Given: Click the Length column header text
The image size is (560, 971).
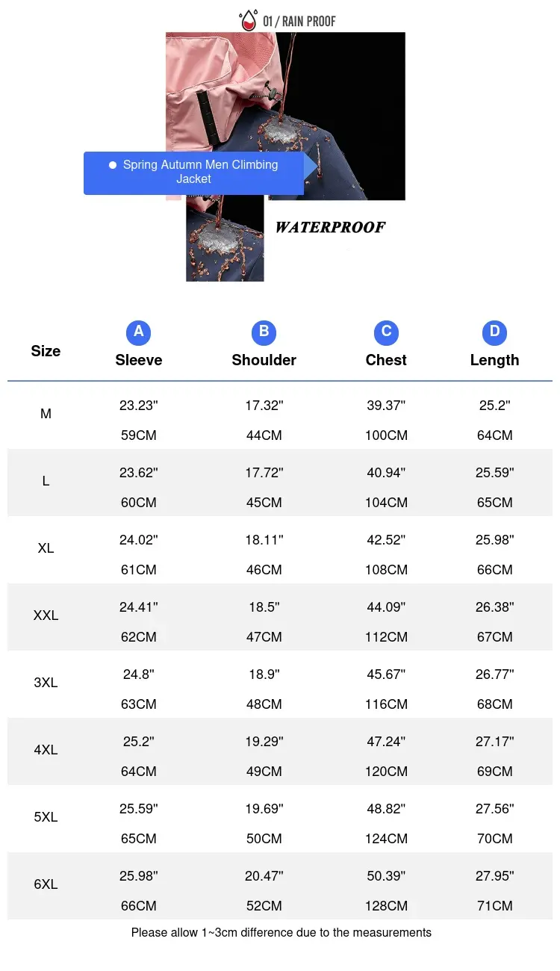Looking at the screenshot, I should pos(494,360).
